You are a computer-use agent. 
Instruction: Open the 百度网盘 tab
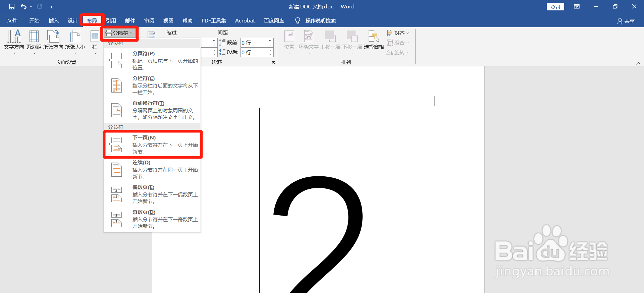tap(274, 20)
